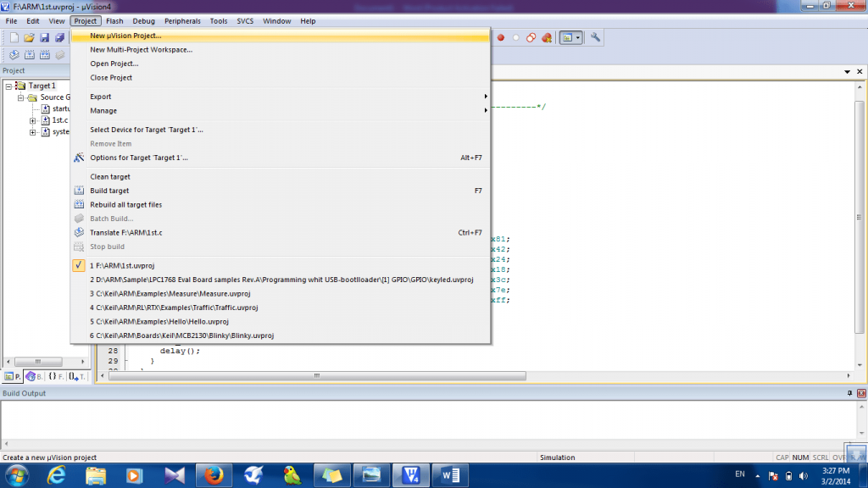Open recent project 5 Hello.uvproj
Viewport: 868px width, 488px height.
[x=280, y=321]
